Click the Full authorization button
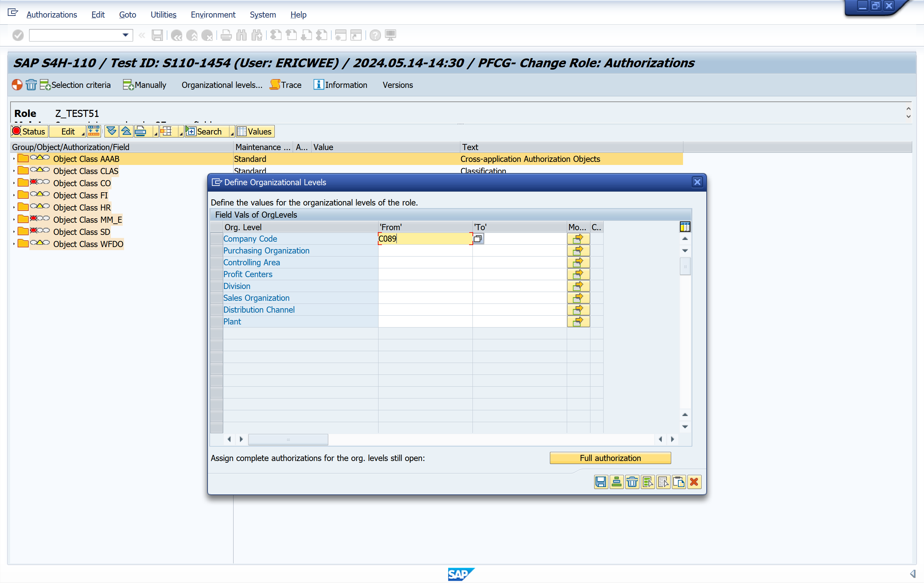 click(610, 458)
